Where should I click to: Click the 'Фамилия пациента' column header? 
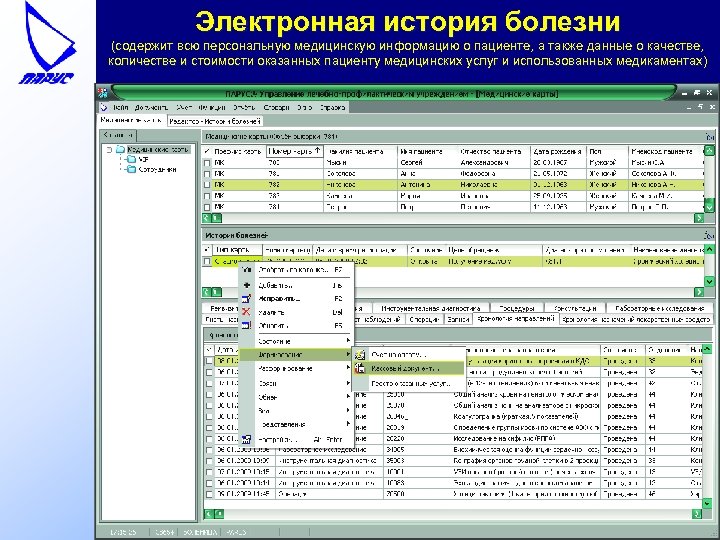point(360,151)
